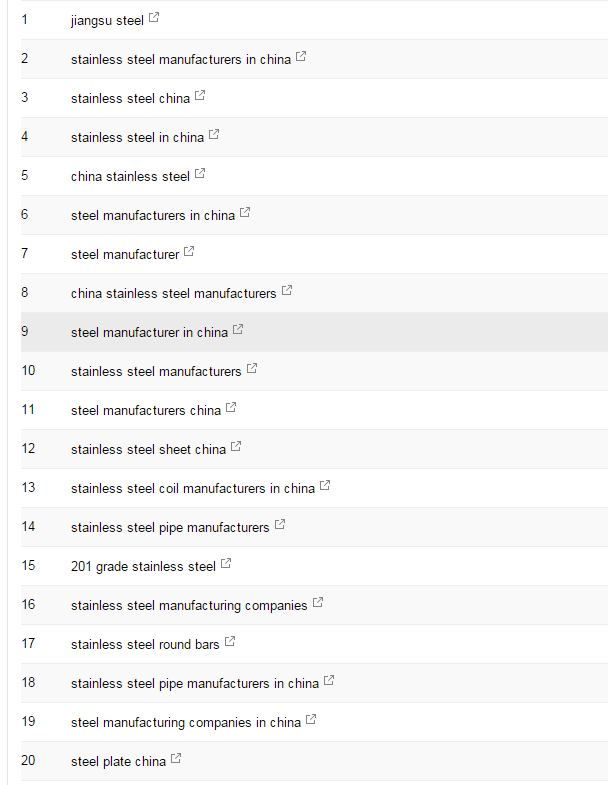Click external link icon for stainless steel china
Image resolution: width=608 pixels, height=785 pixels.
200,95
